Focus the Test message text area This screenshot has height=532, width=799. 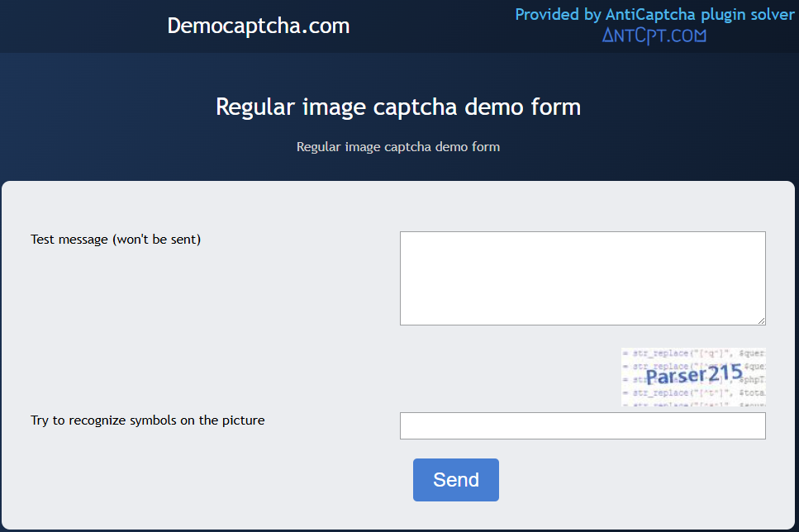[583, 278]
